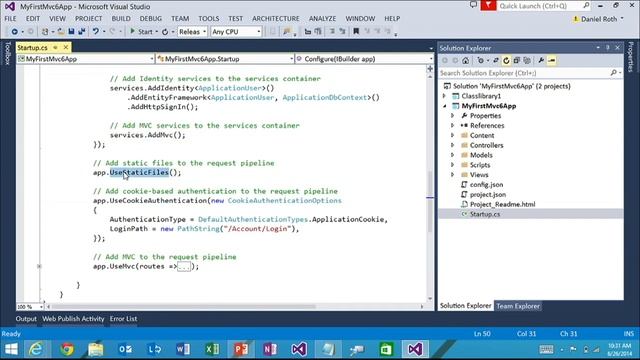Open the Web Publish Activity tab
This screenshot has height=360, width=640.
(73, 319)
